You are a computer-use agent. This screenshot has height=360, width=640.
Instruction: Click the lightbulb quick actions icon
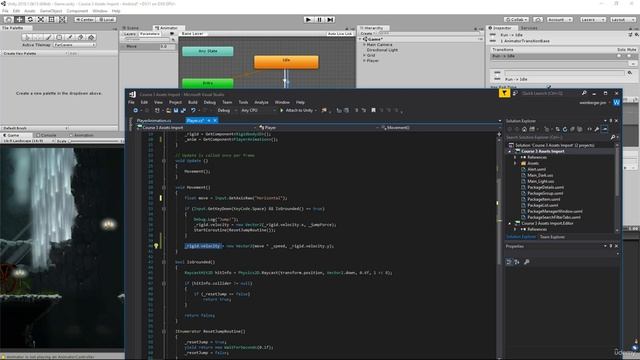tap(156, 246)
